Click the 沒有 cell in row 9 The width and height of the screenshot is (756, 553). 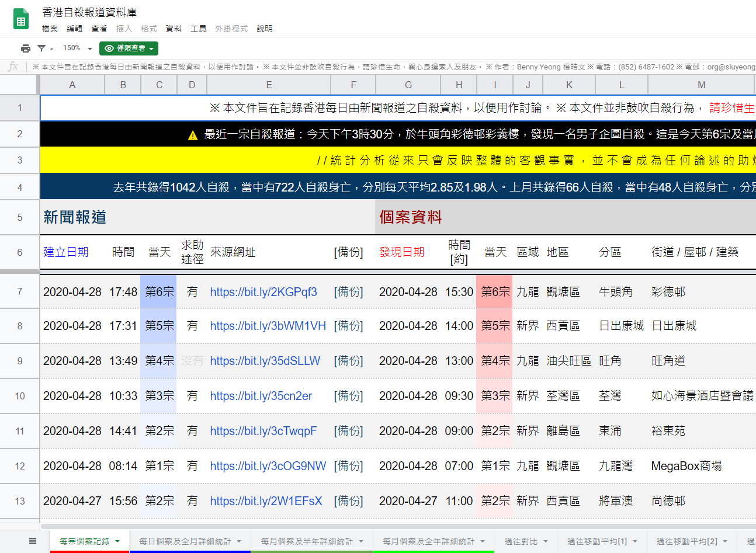pyautogui.click(x=192, y=361)
